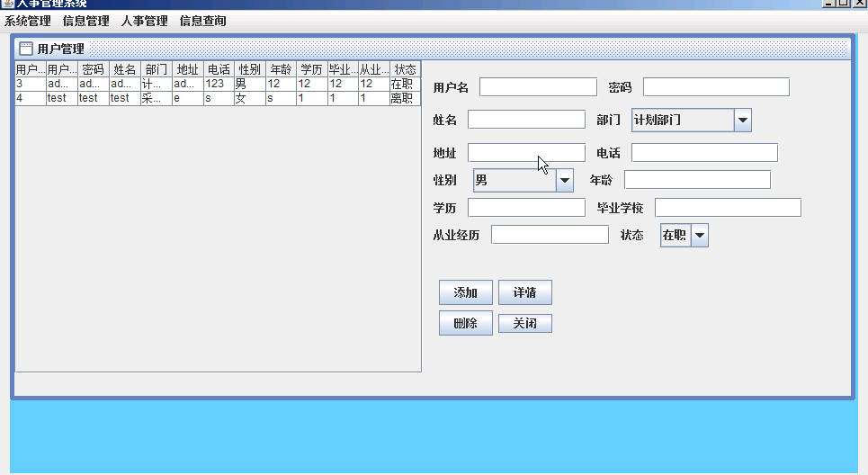868x475 pixels.
Task: Click the 状态 column header
Action: coord(405,69)
